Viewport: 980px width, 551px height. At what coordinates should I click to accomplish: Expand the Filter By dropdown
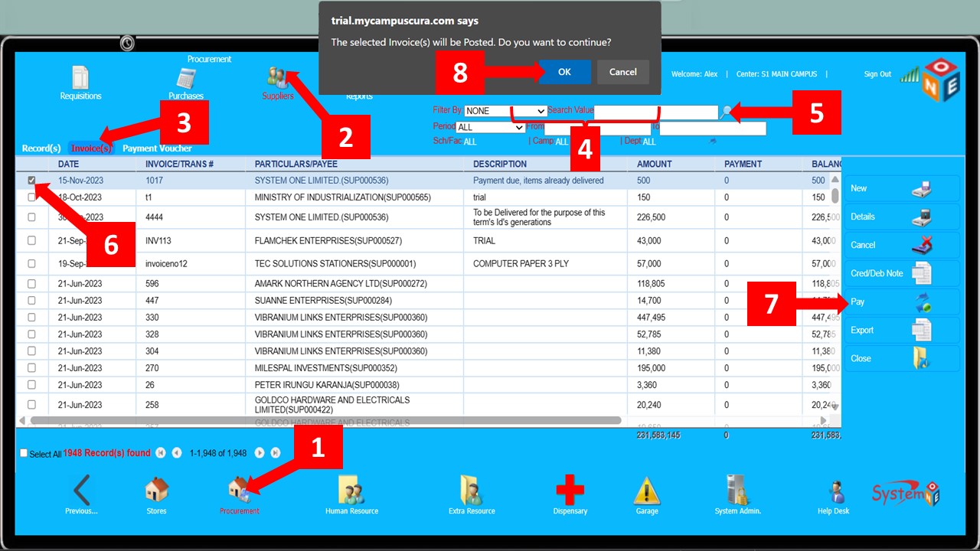click(x=505, y=111)
